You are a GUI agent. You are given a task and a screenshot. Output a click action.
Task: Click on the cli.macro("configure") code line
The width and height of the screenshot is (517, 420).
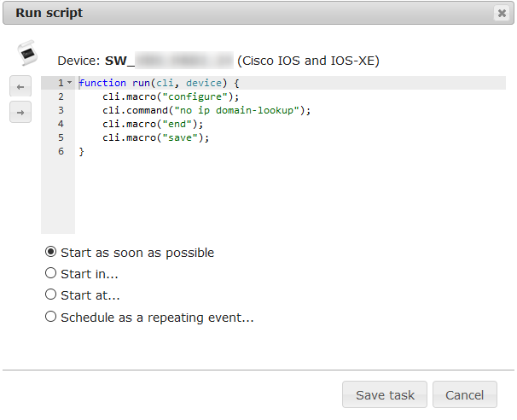click(x=171, y=96)
